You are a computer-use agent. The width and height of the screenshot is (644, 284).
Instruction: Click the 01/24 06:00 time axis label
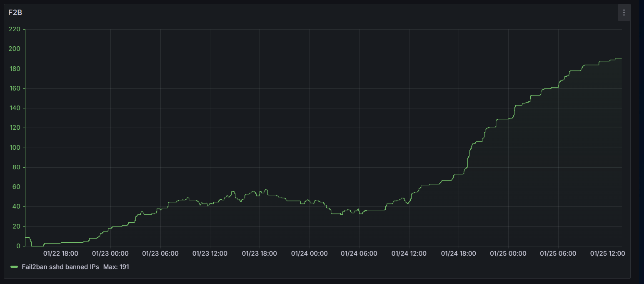(359, 253)
